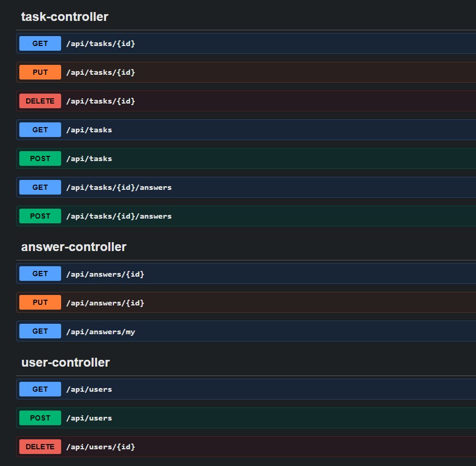Click the DELETE badge for /api/tasks/{id}
This screenshot has height=466, width=476.
40,101
